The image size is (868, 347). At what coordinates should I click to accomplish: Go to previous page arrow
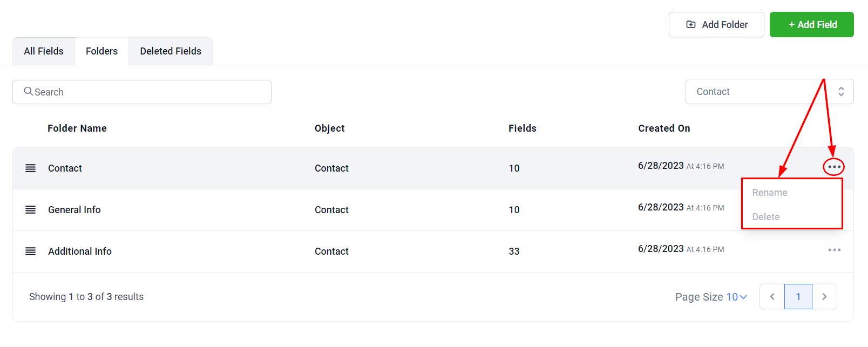point(772,297)
